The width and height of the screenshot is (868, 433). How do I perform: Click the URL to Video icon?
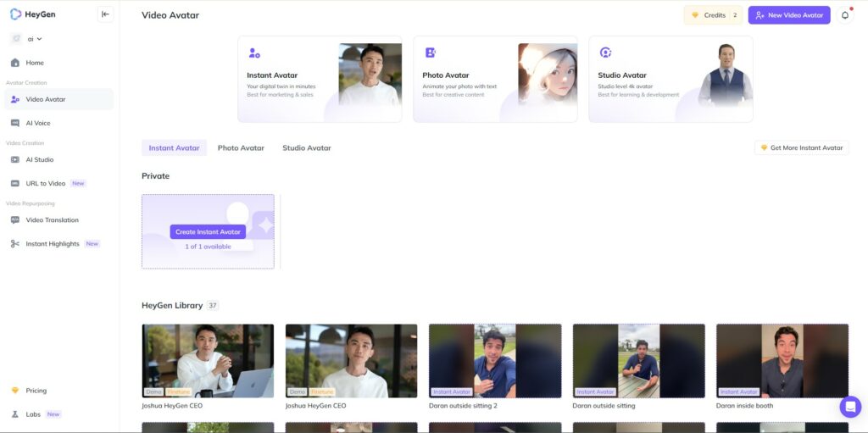(x=15, y=183)
